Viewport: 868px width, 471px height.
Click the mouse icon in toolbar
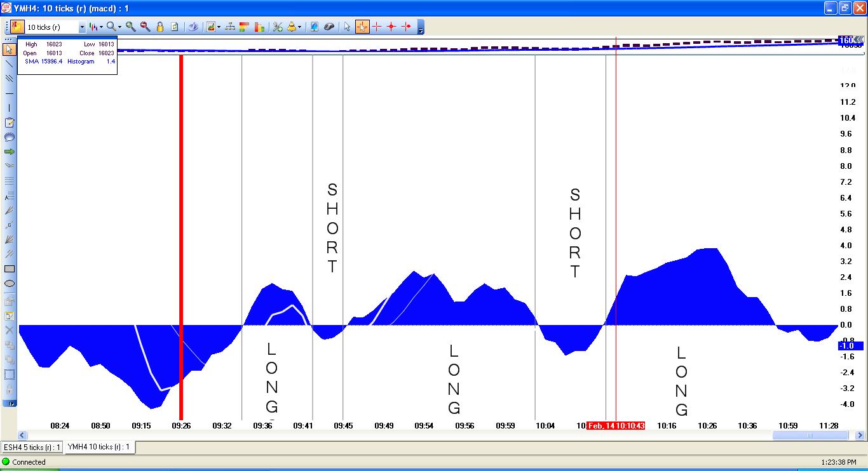tap(329, 27)
